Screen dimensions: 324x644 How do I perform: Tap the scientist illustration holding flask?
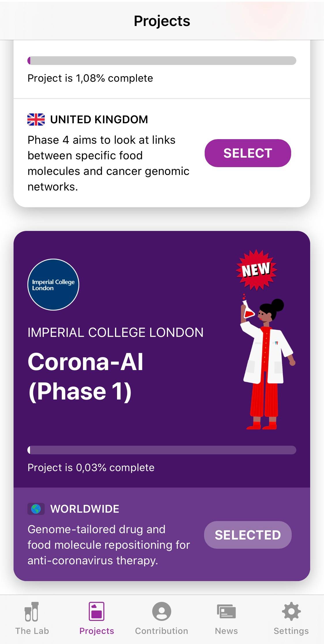[x=265, y=364]
